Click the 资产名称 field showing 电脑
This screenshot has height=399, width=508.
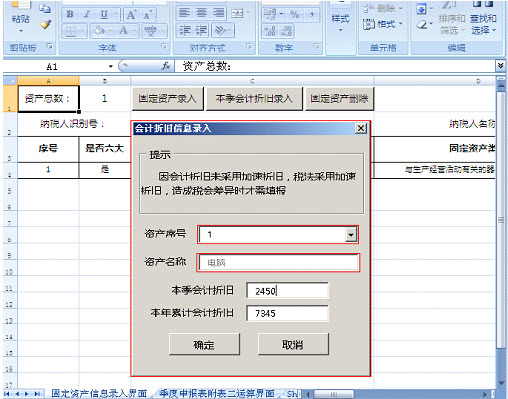point(278,263)
